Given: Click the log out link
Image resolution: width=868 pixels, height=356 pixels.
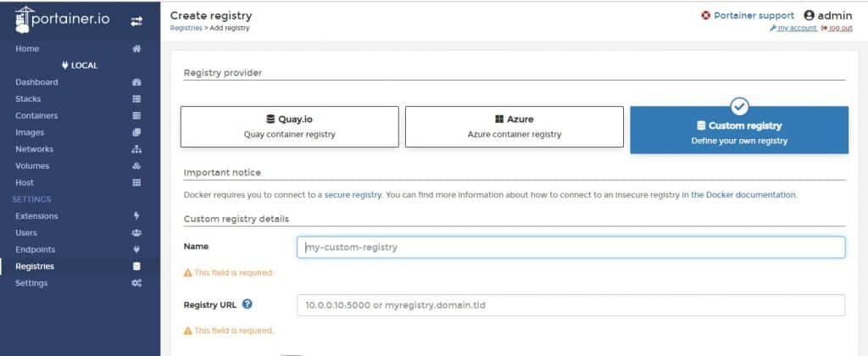Looking at the screenshot, I should (x=840, y=28).
